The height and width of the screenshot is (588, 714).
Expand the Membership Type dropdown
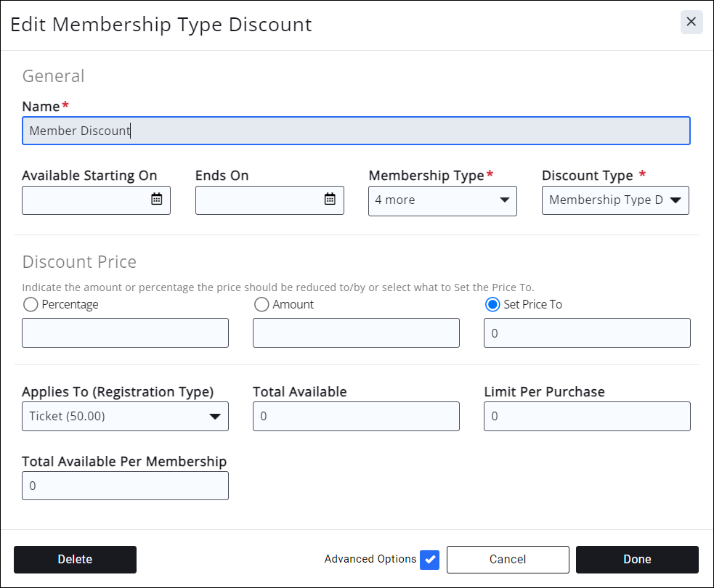click(x=442, y=200)
